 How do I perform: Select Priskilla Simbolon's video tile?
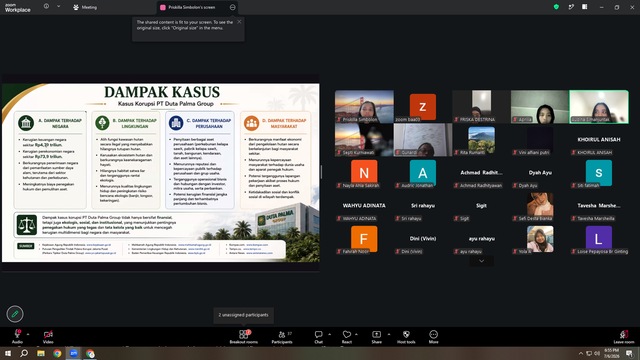pyautogui.click(x=364, y=107)
